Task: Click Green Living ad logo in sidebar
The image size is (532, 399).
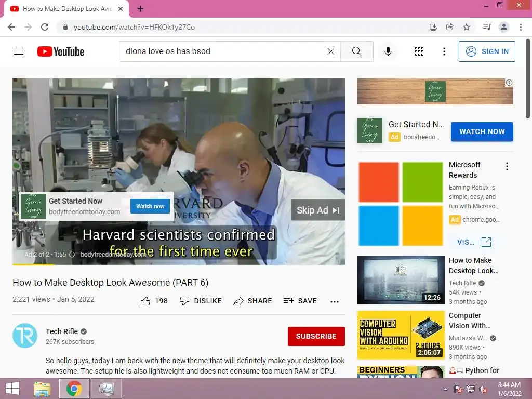Action: pos(370,130)
